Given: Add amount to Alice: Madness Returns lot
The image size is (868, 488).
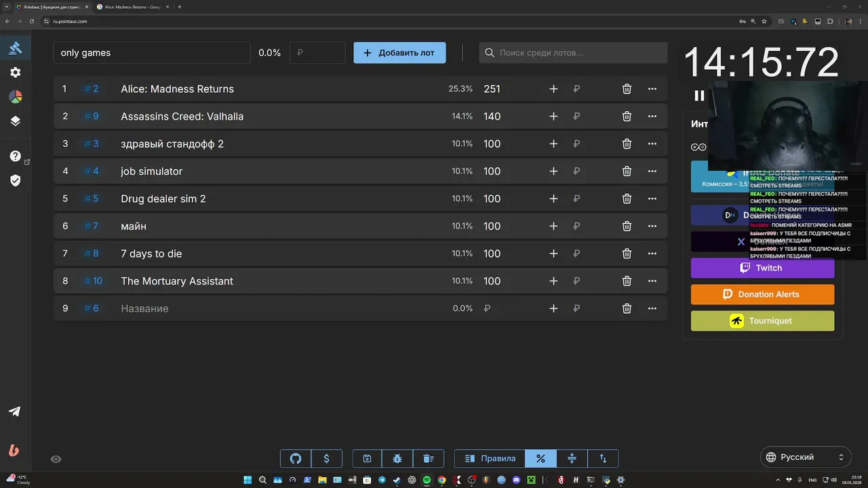Looking at the screenshot, I should click(x=553, y=89).
